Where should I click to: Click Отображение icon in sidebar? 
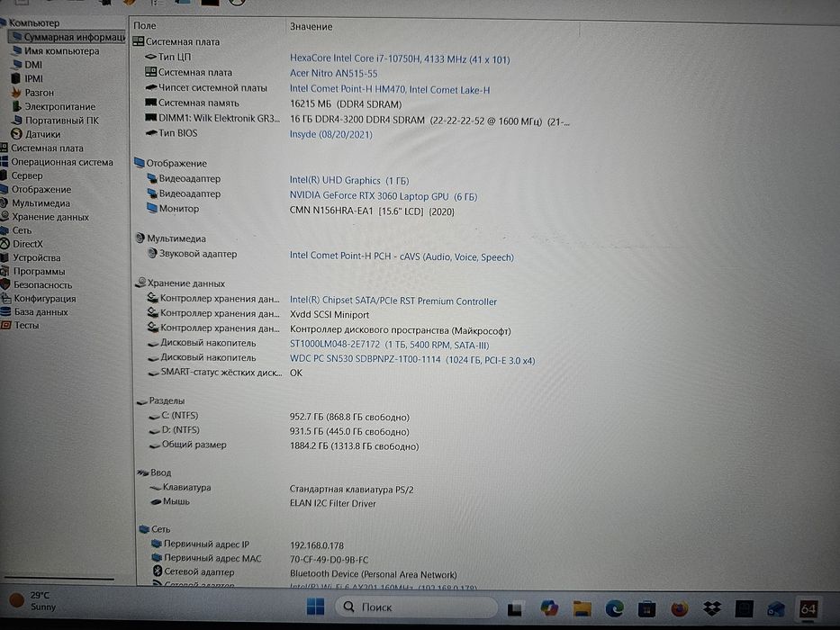pos(4,189)
